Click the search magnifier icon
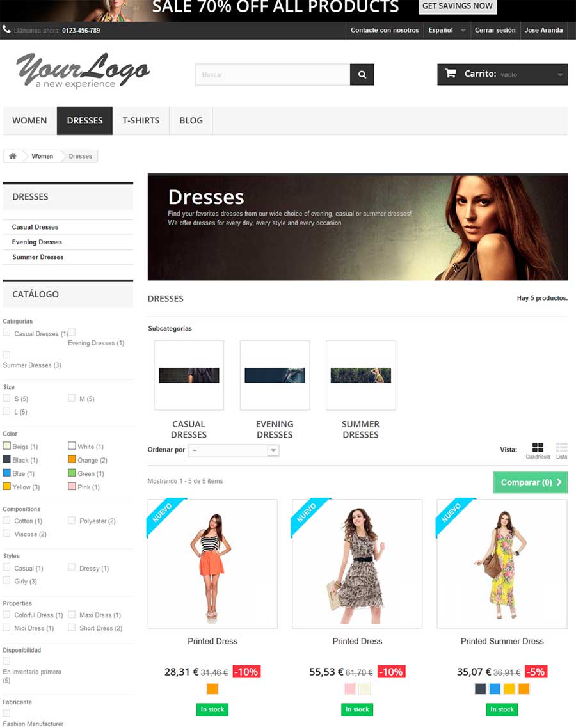Viewport: 576px width, 728px height. tap(362, 74)
